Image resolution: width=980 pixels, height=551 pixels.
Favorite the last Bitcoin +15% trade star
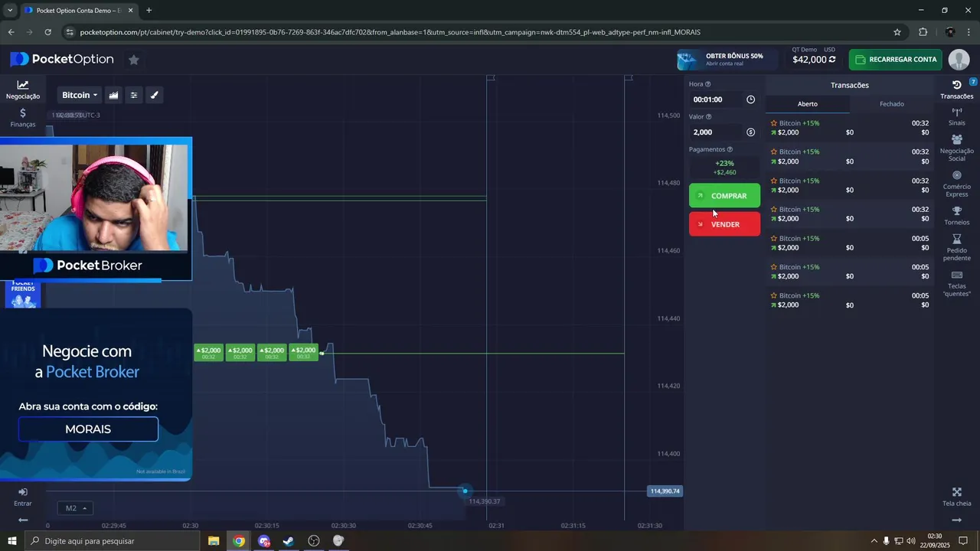pyautogui.click(x=774, y=296)
